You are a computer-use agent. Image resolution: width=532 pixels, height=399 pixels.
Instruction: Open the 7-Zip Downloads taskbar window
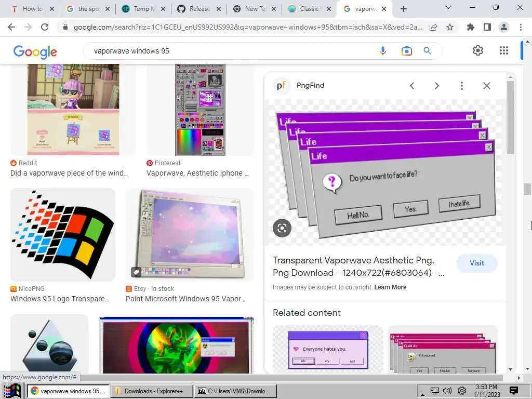(236, 391)
